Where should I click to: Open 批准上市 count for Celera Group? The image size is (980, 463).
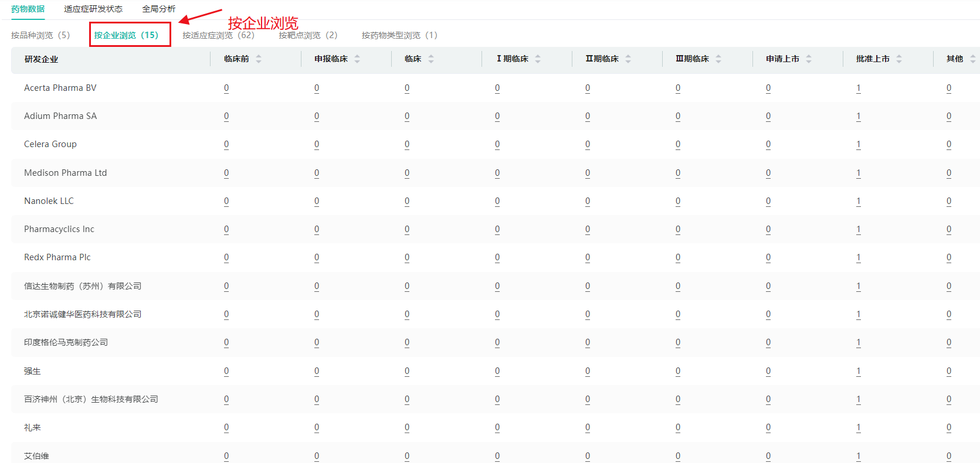point(859,145)
